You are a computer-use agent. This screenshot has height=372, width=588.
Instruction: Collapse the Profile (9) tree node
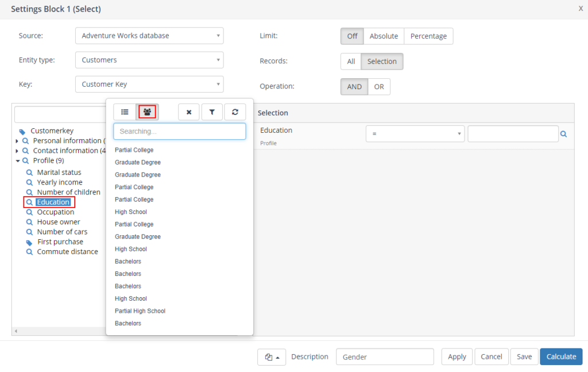18,161
